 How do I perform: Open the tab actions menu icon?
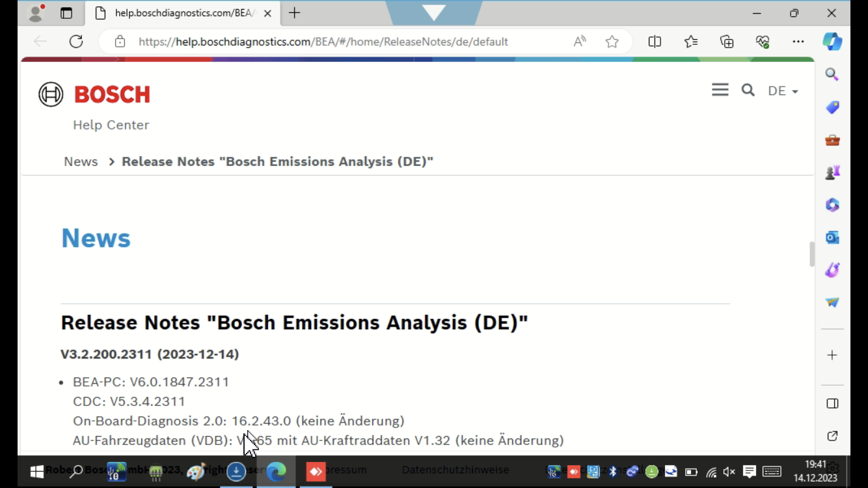click(66, 13)
